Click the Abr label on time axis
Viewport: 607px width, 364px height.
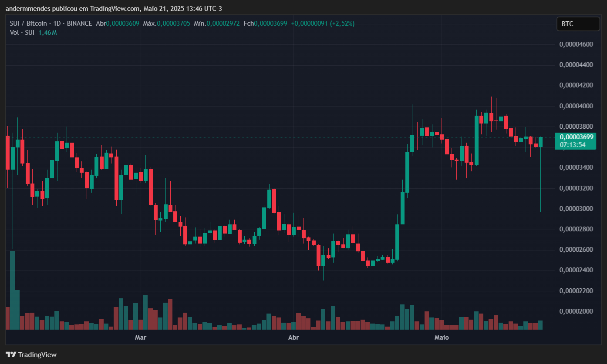pos(293,337)
